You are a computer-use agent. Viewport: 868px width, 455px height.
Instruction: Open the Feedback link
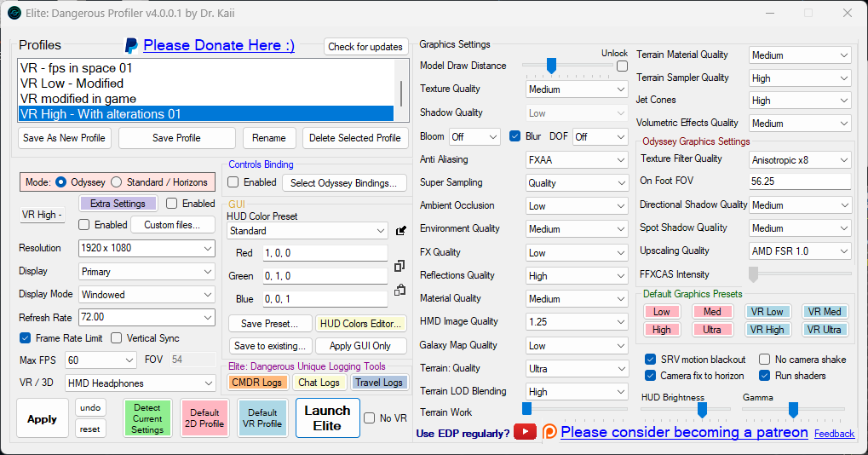(x=834, y=434)
